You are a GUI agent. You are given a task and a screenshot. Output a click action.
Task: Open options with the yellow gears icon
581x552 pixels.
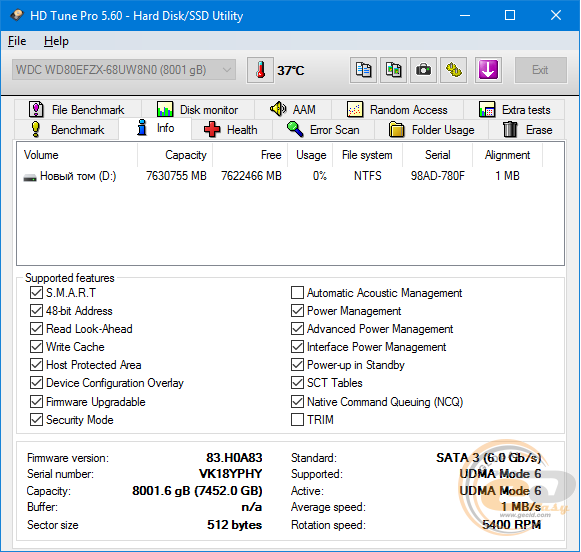(x=454, y=70)
